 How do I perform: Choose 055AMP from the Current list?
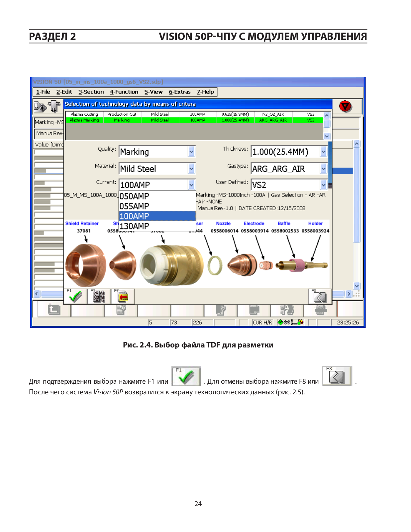[157, 206]
